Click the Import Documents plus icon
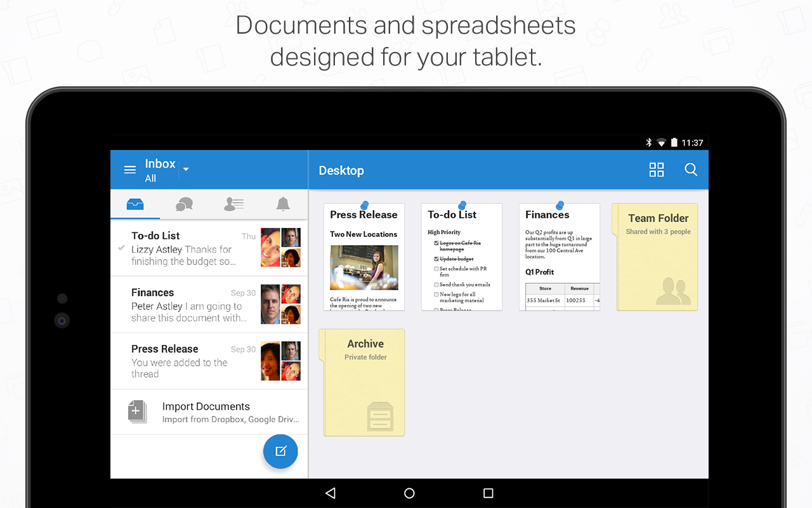812x508 pixels. [x=137, y=412]
